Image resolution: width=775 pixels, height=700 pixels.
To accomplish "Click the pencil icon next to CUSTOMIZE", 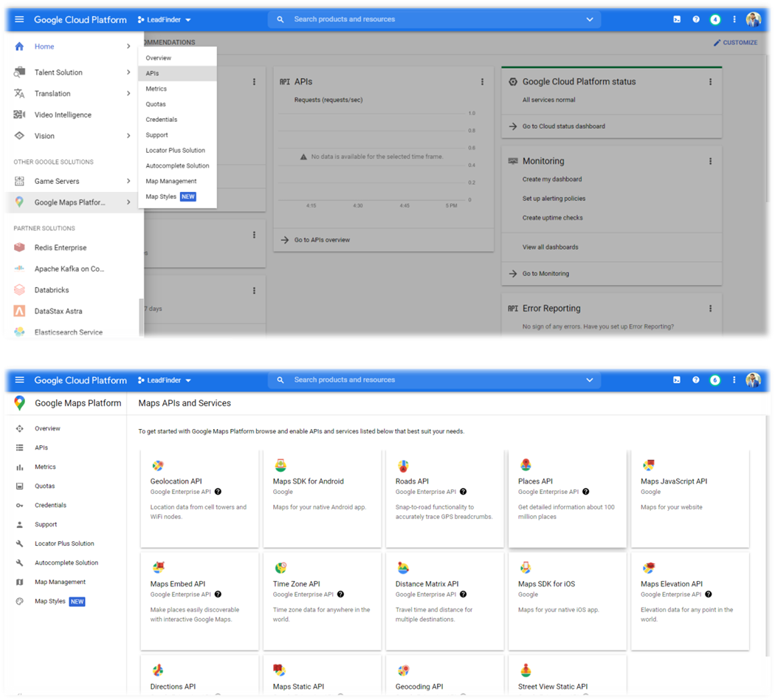I will (717, 43).
